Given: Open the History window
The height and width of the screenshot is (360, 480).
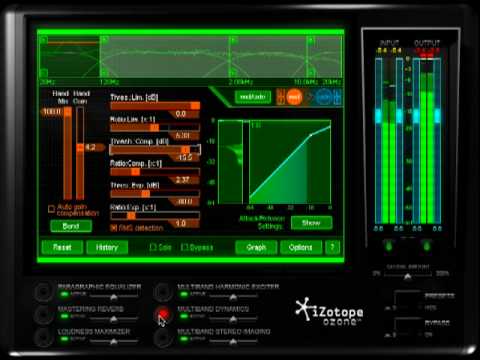Looking at the screenshot, I should (107, 247).
